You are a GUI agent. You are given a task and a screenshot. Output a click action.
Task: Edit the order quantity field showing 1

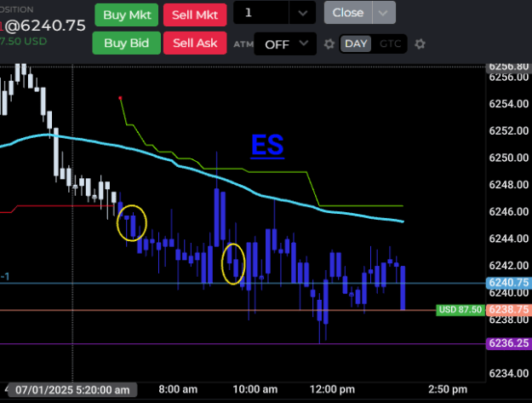point(261,13)
